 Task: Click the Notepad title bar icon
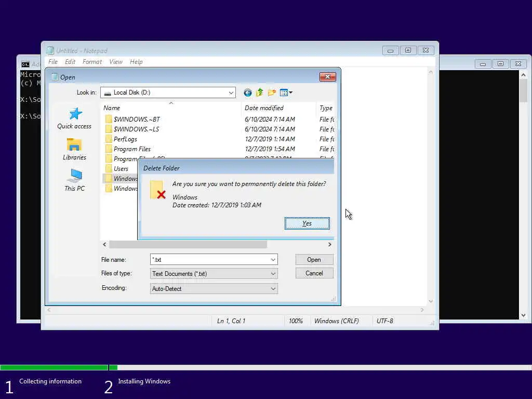click(50, 50)
